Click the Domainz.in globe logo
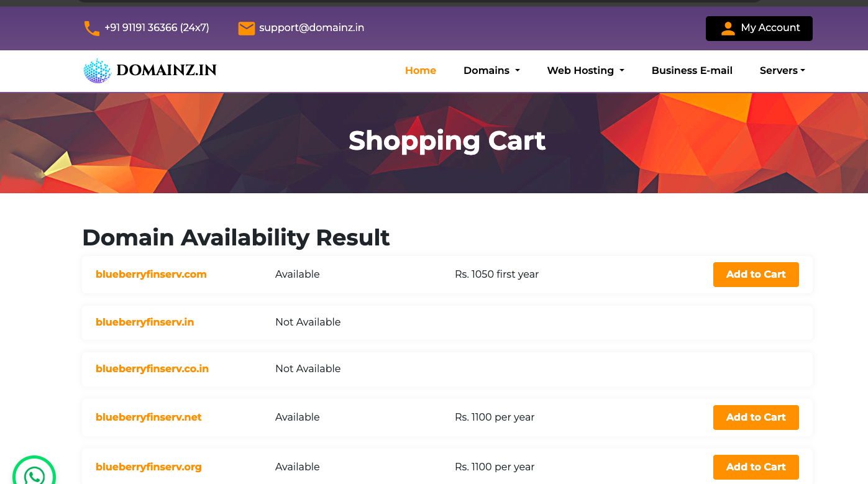Viewport: 868px width, 484px height. tap(97, 71)
